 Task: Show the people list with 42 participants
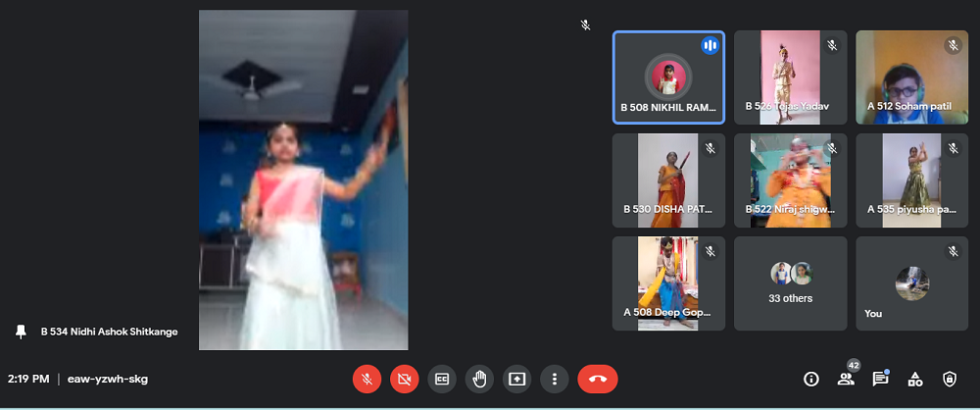click(x=845, y=379)
